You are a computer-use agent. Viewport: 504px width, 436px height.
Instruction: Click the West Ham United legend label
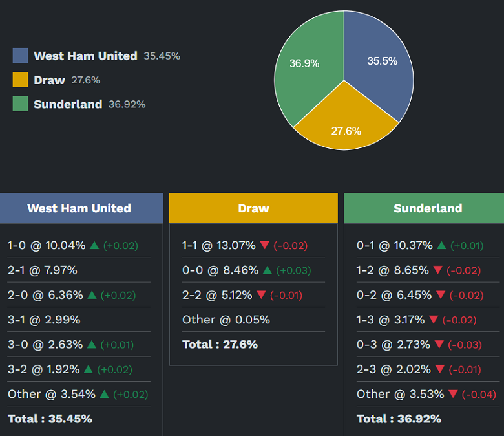pyautogui.click(x=85, y=56)
